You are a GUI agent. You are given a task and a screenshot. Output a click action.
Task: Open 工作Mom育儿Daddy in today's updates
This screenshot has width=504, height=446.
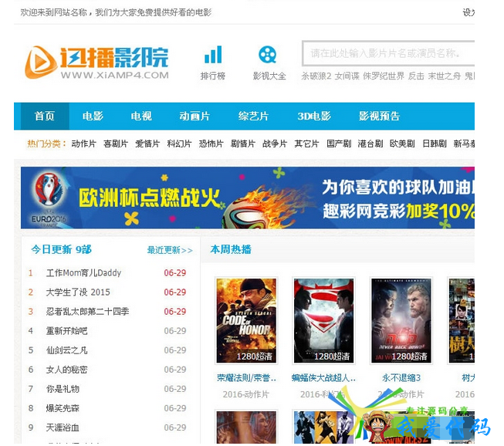click(x=83, y=273)
